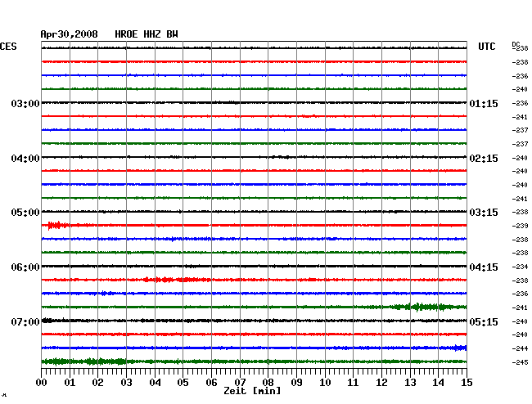Screen dimensions: 532x404
Task: Click minute tick label 15
Action: click(467, 383)
